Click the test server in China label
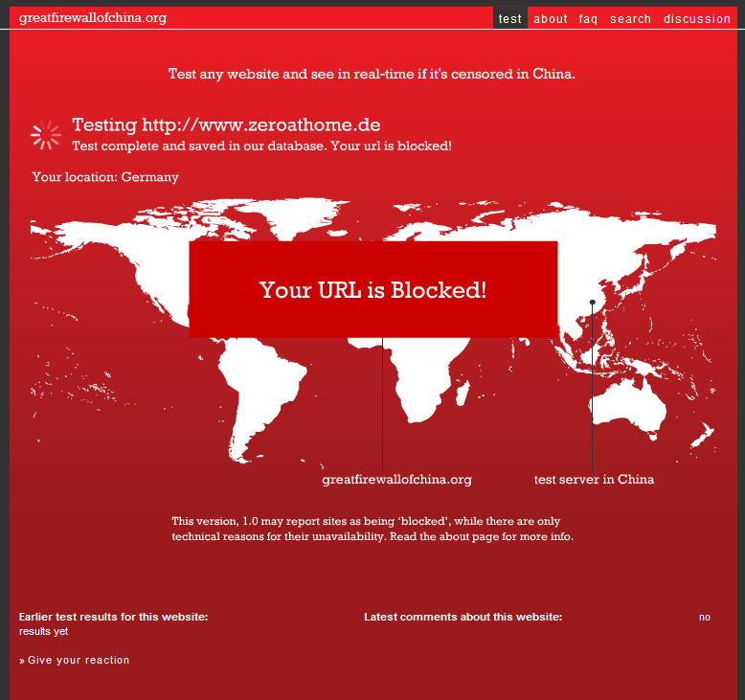The image size is (745, 700). click(x=594, y=479)
